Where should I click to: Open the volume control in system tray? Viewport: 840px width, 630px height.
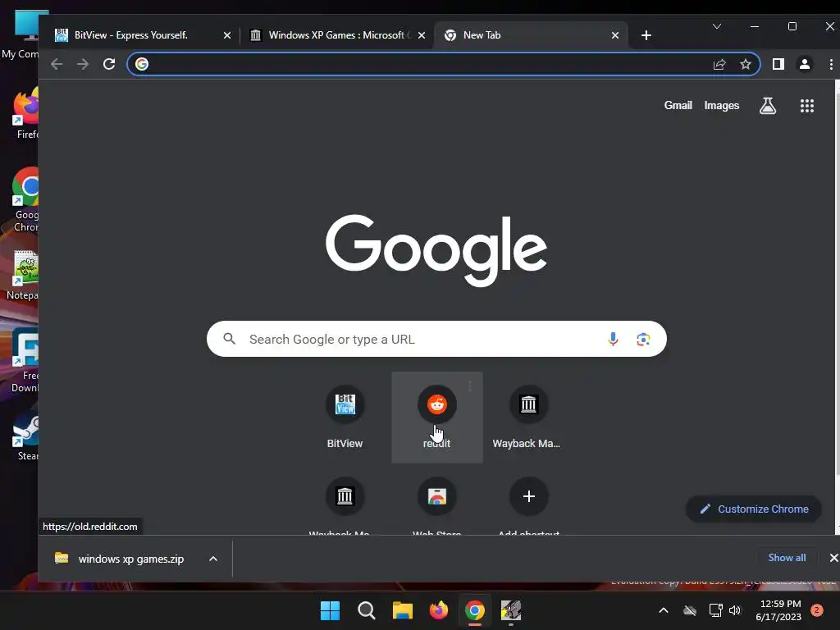pos(734,610)
